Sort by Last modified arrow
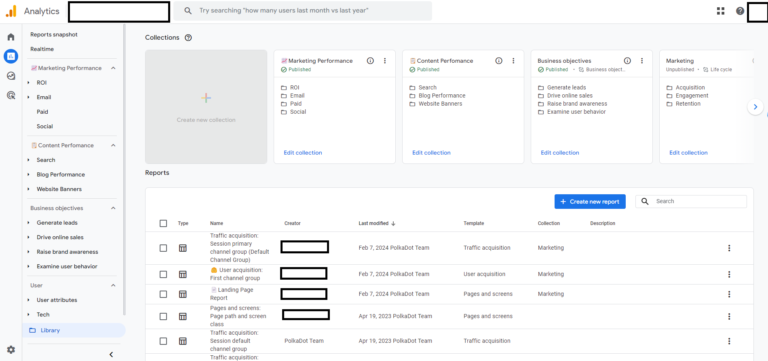 pos(393,223)
